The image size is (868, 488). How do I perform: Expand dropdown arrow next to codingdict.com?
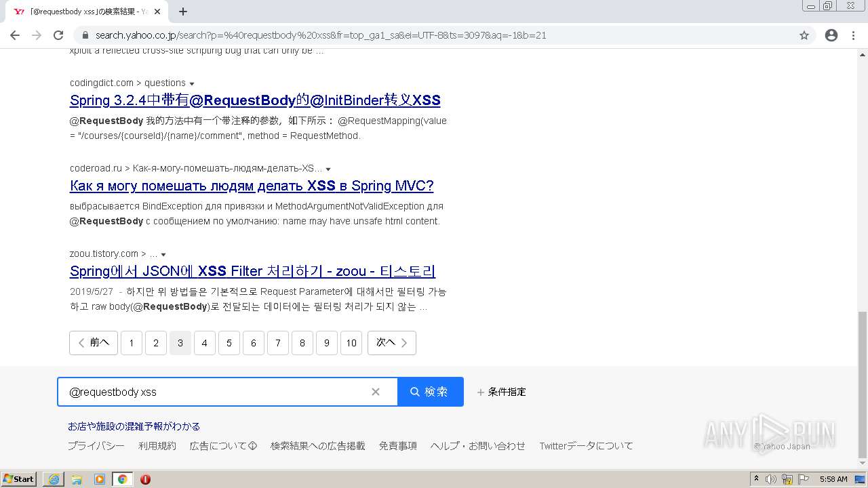(x=192, y=83)
